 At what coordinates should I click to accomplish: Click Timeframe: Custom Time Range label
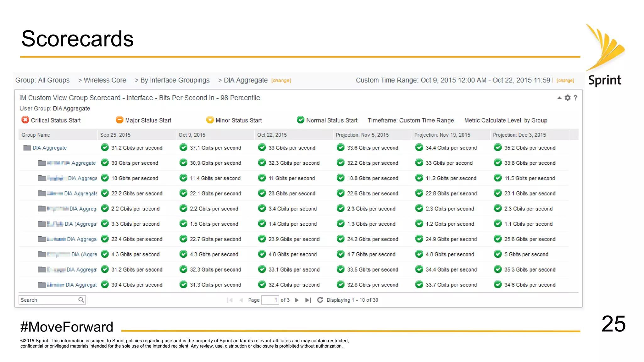pyautogui.click(x=411, y=120)
